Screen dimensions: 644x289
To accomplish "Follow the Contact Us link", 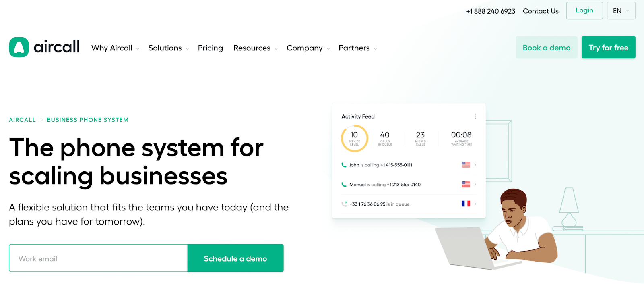I will point(541,11).
